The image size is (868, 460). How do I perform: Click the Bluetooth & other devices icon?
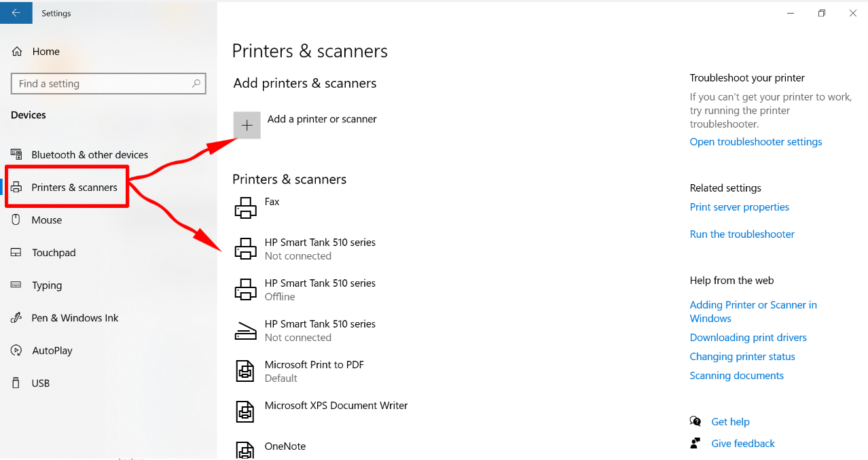coord(16,155)
